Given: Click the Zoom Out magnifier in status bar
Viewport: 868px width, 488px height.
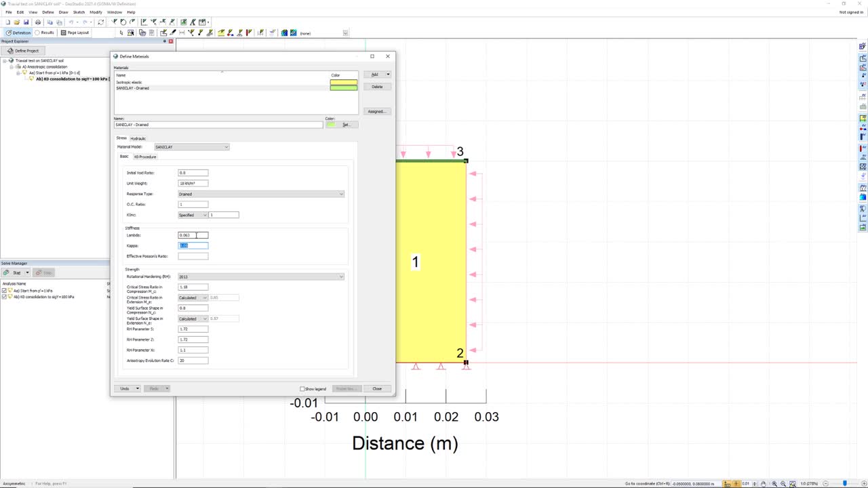Looking at the screenshot, I should tap(783, 483).
